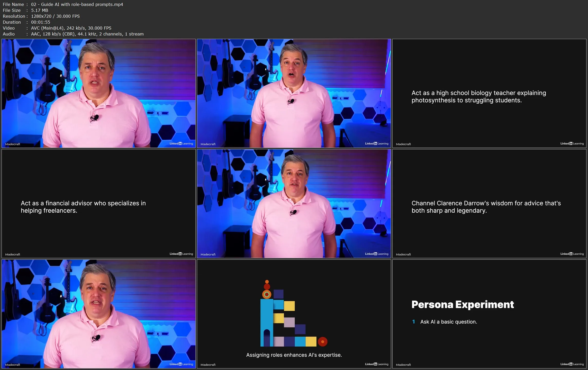Image resolution: width=588 pixels, height=370 pixels.
Task: Click the Resolution 1280x720 info line
Action: [x=41, y=16]
